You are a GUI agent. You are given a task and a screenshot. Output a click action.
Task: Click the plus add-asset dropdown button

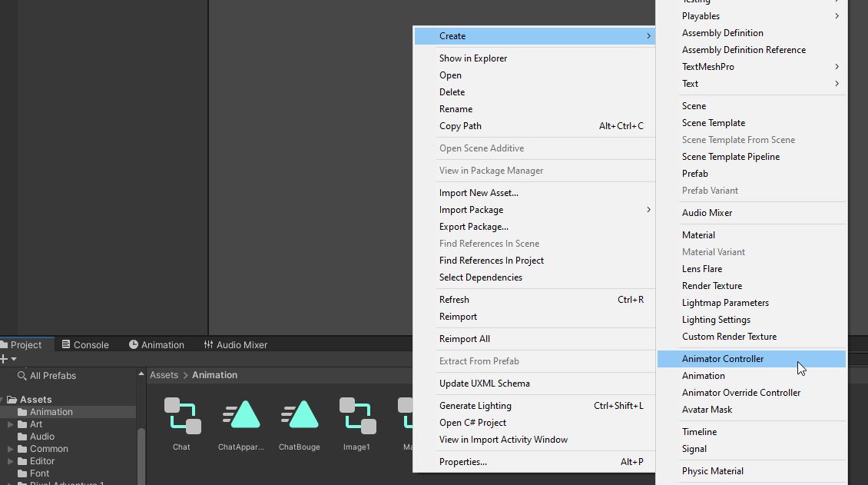point(7,359)
